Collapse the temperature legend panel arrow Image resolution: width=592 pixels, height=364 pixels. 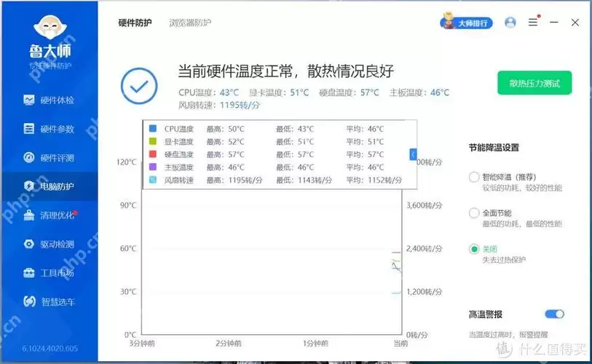413,154
